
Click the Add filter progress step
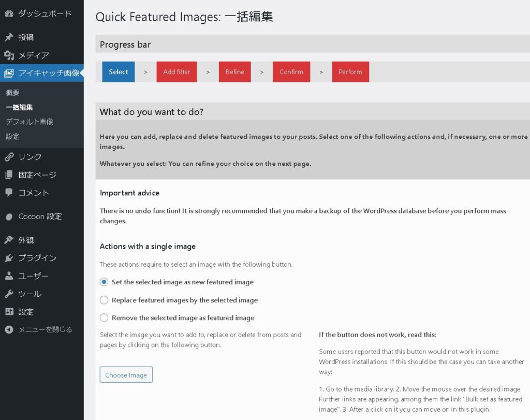pyautogui.click(x=176, y=72)
